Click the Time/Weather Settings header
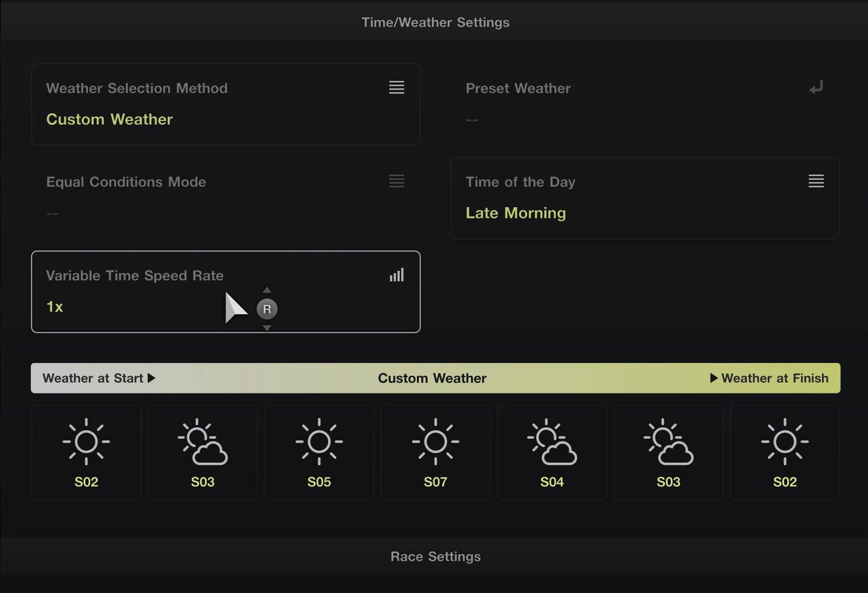This screenshot has width=868, height=593. [x=435, y=22]
